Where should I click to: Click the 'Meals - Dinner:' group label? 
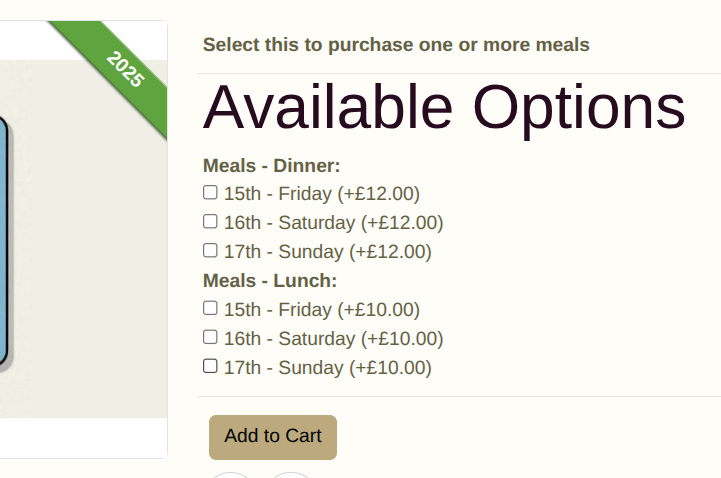tap(271, 166)
